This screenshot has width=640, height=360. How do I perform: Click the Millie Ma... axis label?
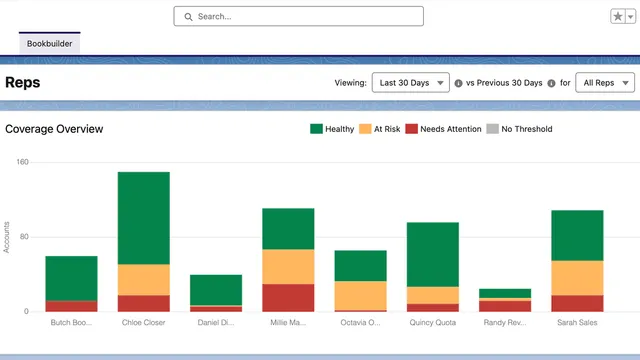point(288,322)
